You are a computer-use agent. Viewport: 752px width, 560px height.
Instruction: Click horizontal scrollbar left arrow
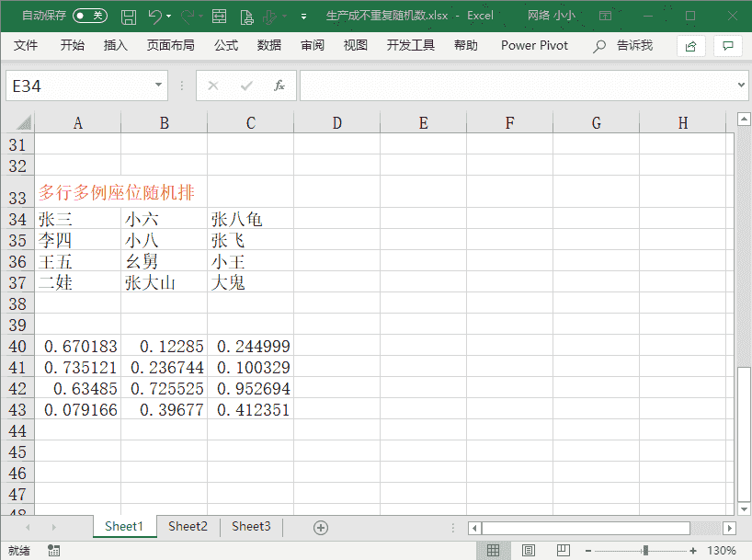tap(474, 528)
